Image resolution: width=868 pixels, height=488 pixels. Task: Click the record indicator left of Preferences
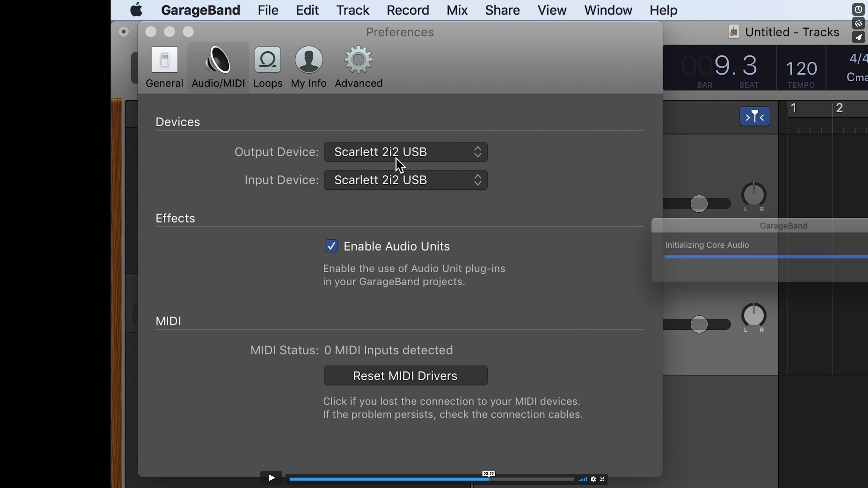pyautogui.click(x=124, y=32)
